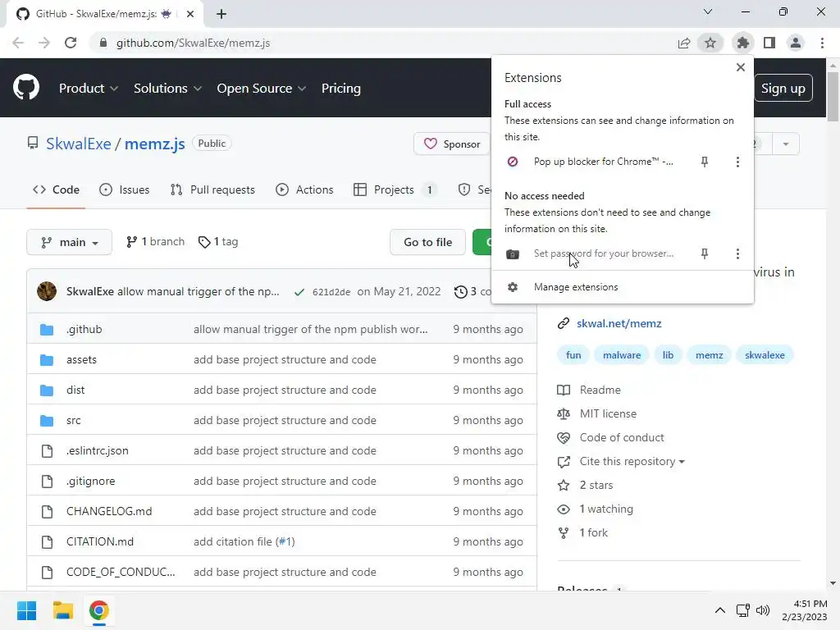View the 1 branch link

tap(155, 242)
